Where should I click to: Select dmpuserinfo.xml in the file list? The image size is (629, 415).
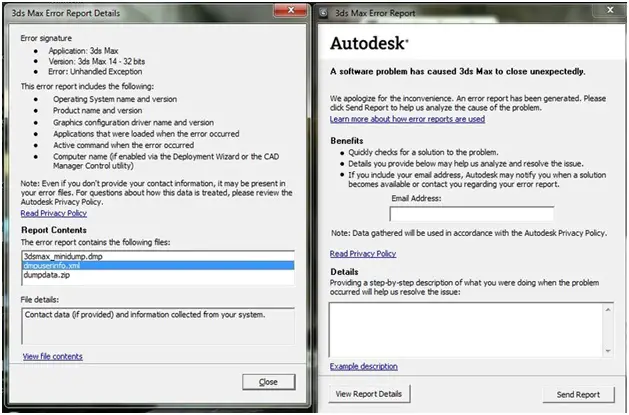click(x=158, y=265)
